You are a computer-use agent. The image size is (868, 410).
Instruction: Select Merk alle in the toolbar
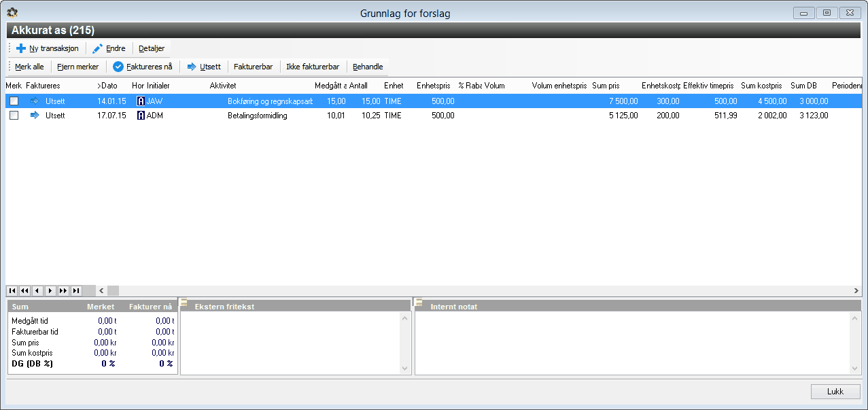pyautogui.click(x=29, y=67)
